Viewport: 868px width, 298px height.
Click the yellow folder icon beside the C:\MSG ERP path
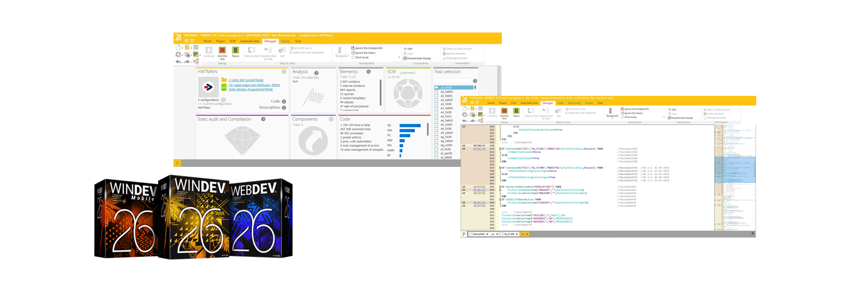click(x=224, y=80)
